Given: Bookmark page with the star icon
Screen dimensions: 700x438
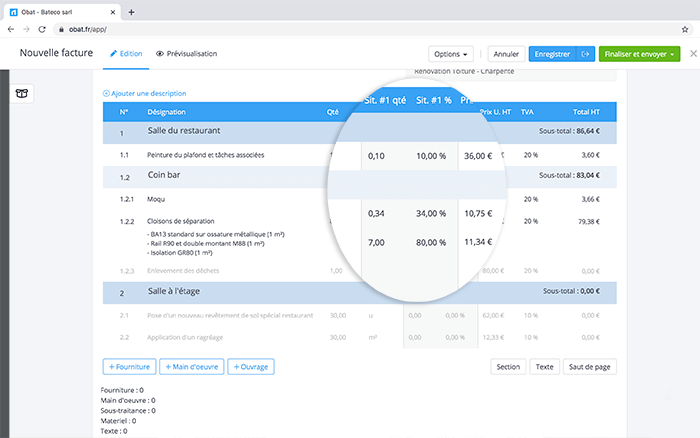Looking at the screenshot, I should click(x=685, y=29).
